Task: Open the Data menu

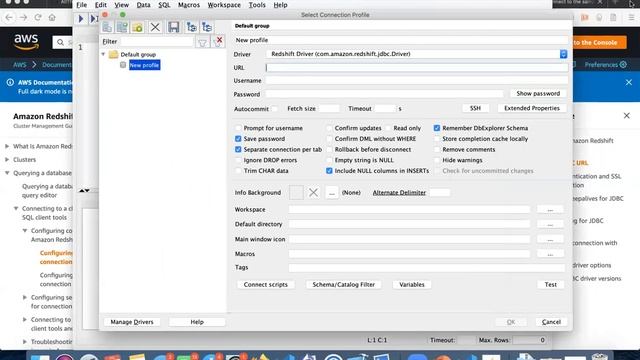Action: (143, 5)
